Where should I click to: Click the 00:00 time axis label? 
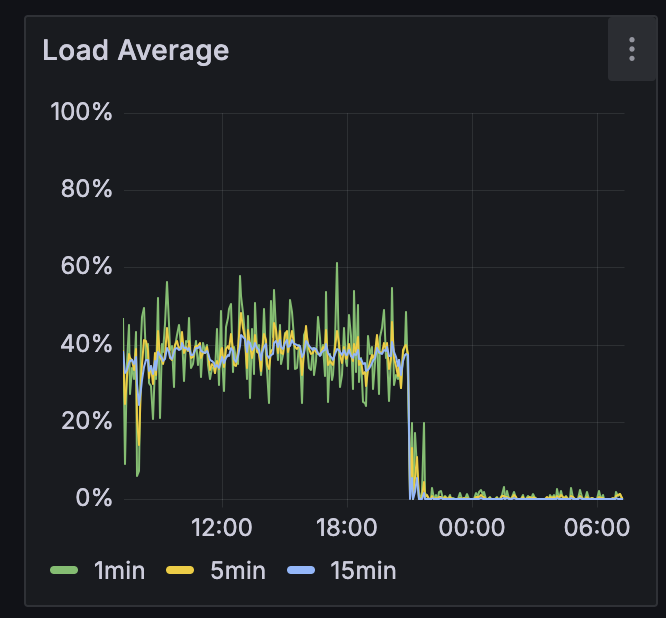pos(471,526)
